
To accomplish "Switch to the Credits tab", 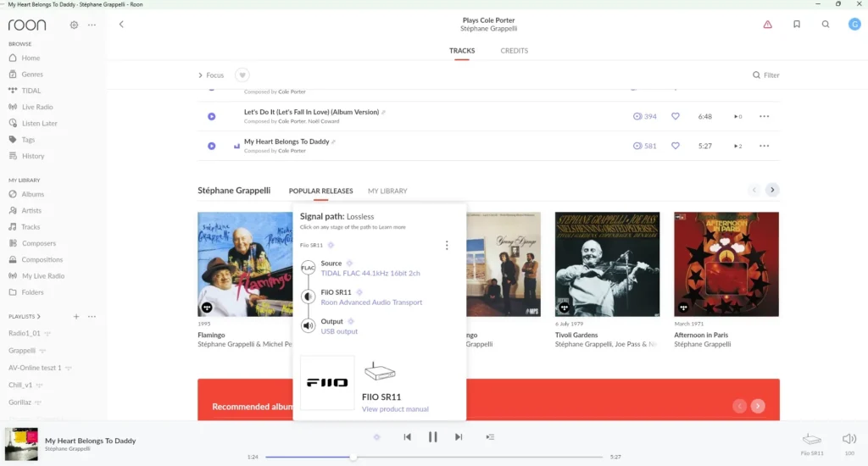I will click(x=515, y=50).
